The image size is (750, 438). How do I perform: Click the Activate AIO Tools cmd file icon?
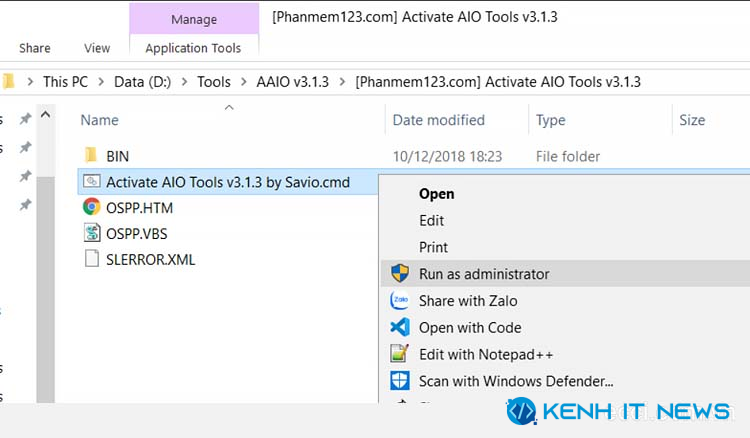91,181
